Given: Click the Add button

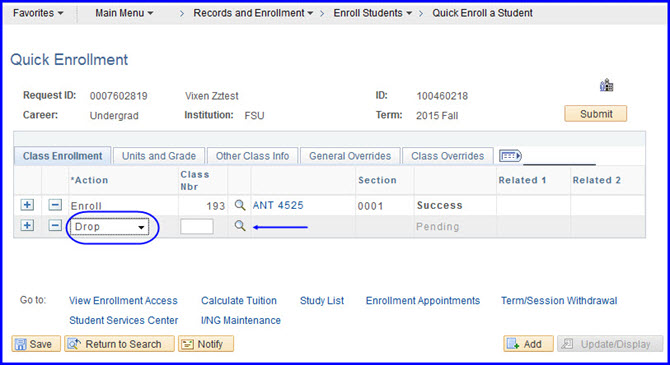Looking at the screenshot, I should [528, 344].
